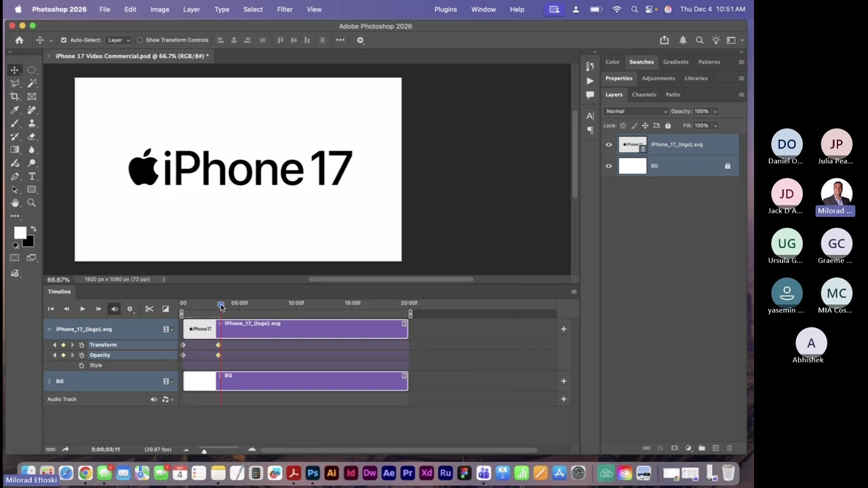868x488 pixels.
Task: Select the Path Selection tool
Action: [14, 190]
